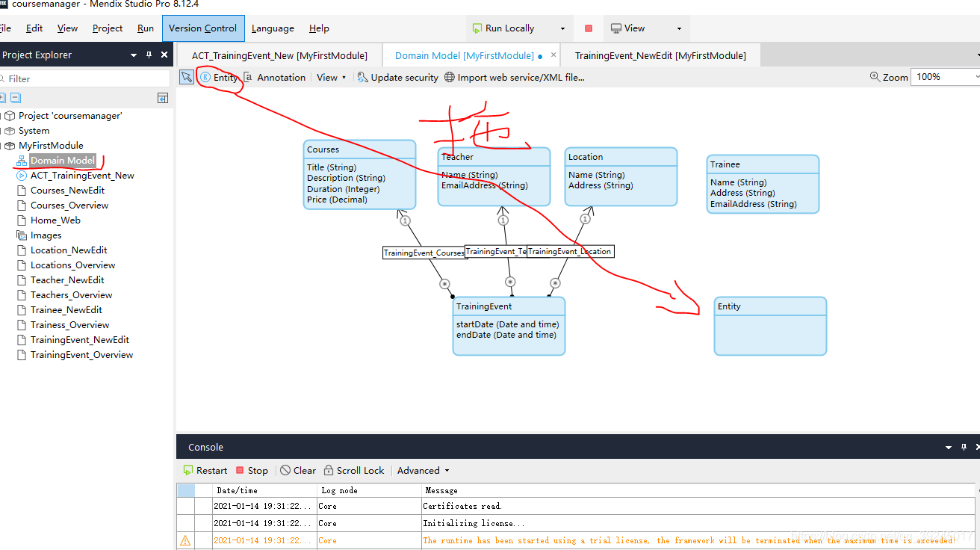The width and height of the screenshot is (980, 550).
Task: Switch to the TrainingEvent_NewEdit tab
Action: coord(660,55)
